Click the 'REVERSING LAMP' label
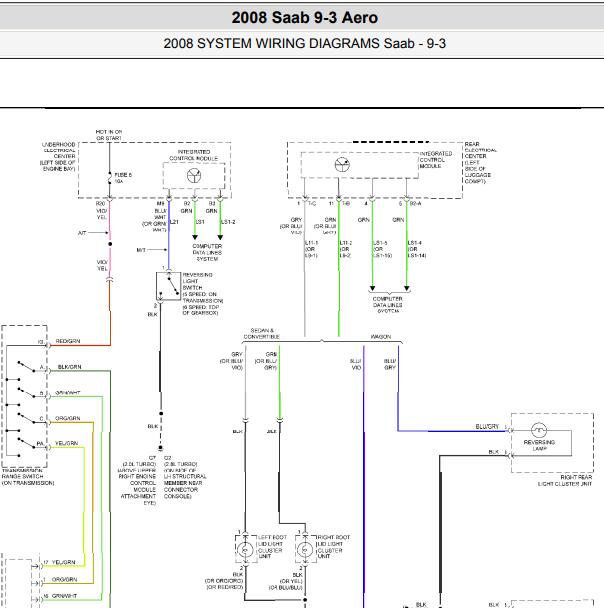Viewport: 604px width, 608px height. click(539, 445)
